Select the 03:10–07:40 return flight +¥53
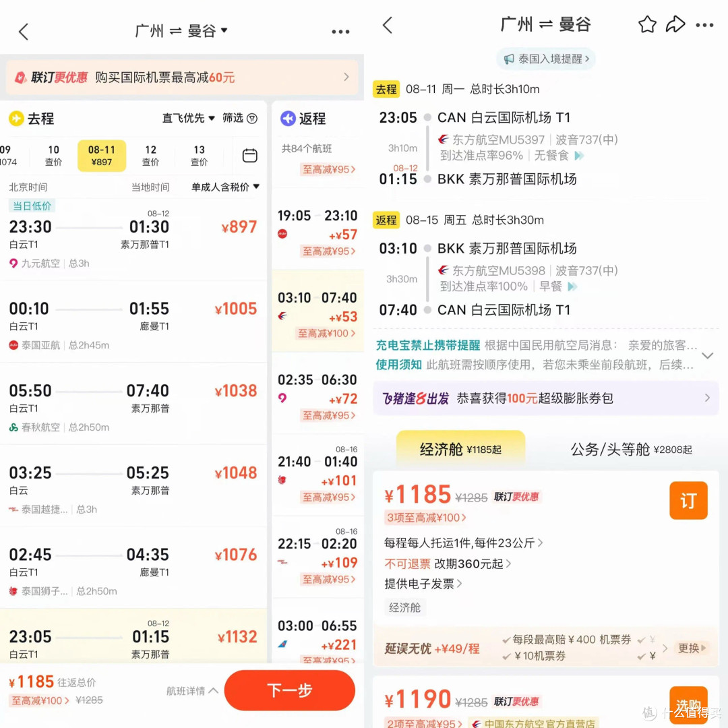 (x=318, y=311)
